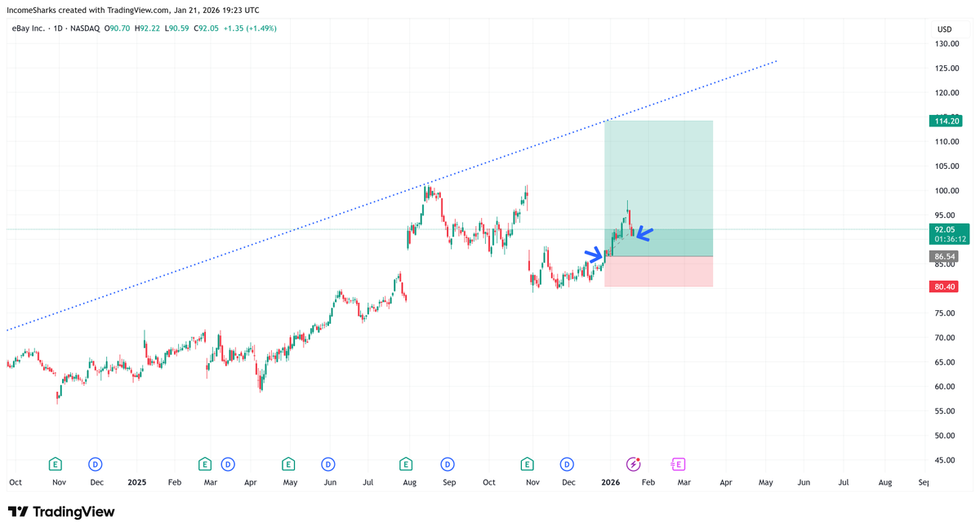Click the 1D interval label

(58, 29)
